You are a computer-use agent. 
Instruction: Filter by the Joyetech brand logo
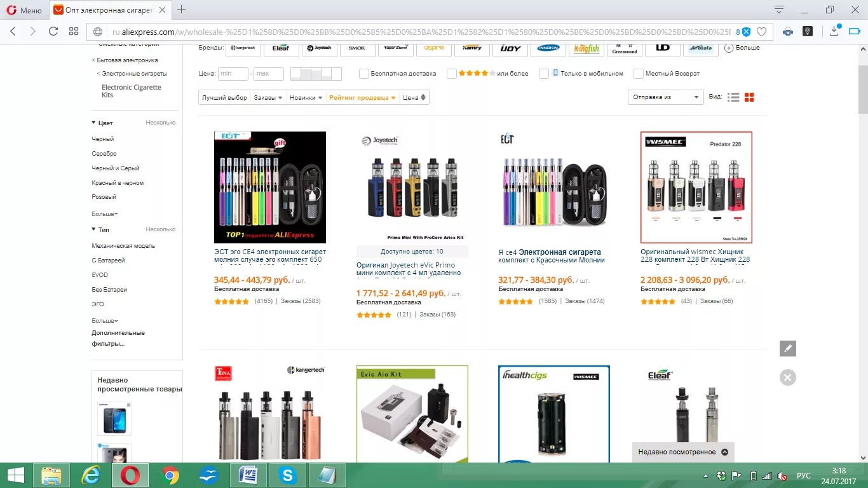320,48
